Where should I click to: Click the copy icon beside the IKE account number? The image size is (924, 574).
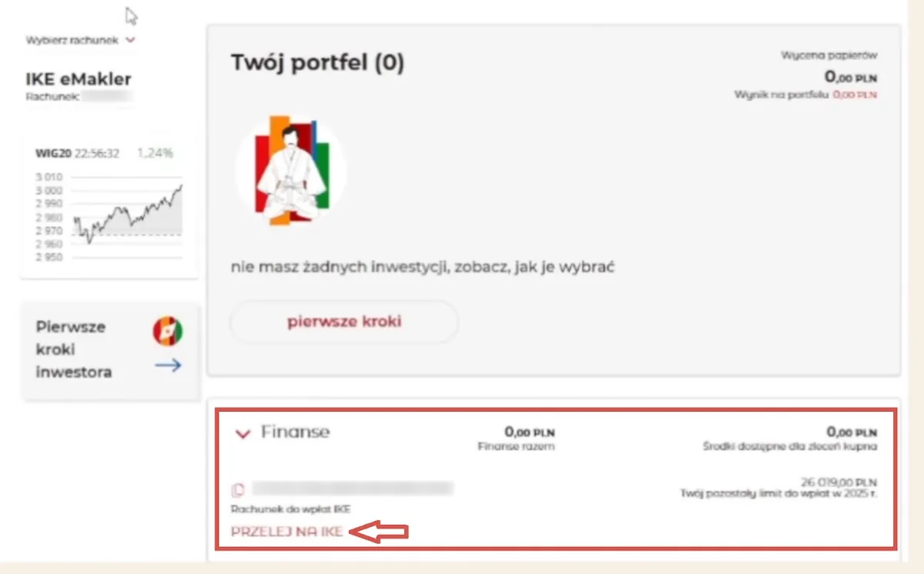(237, 487)
